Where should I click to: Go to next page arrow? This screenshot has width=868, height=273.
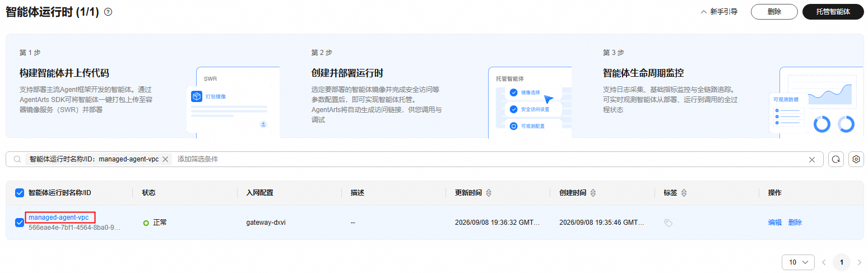[x=860, y=262]
